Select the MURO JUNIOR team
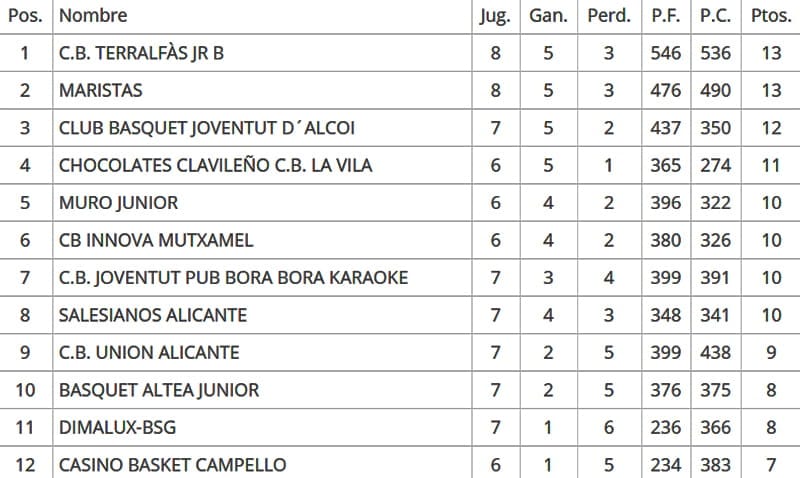The image size is (800, 478). (118, 203)
